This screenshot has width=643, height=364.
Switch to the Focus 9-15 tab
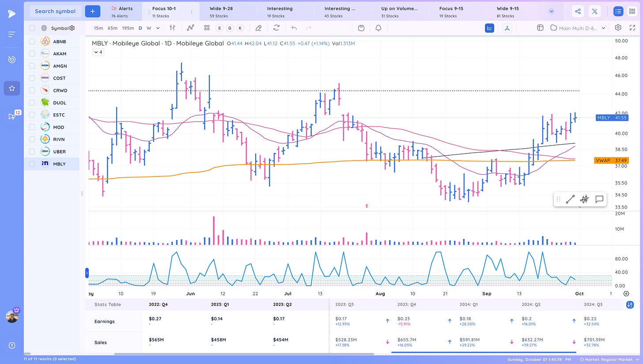458,12
